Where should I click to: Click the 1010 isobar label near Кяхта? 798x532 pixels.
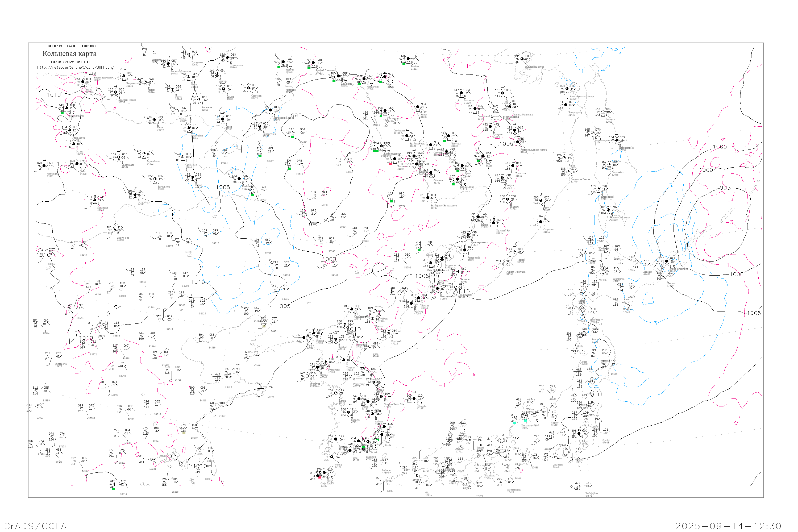click(x=54, y=95)
